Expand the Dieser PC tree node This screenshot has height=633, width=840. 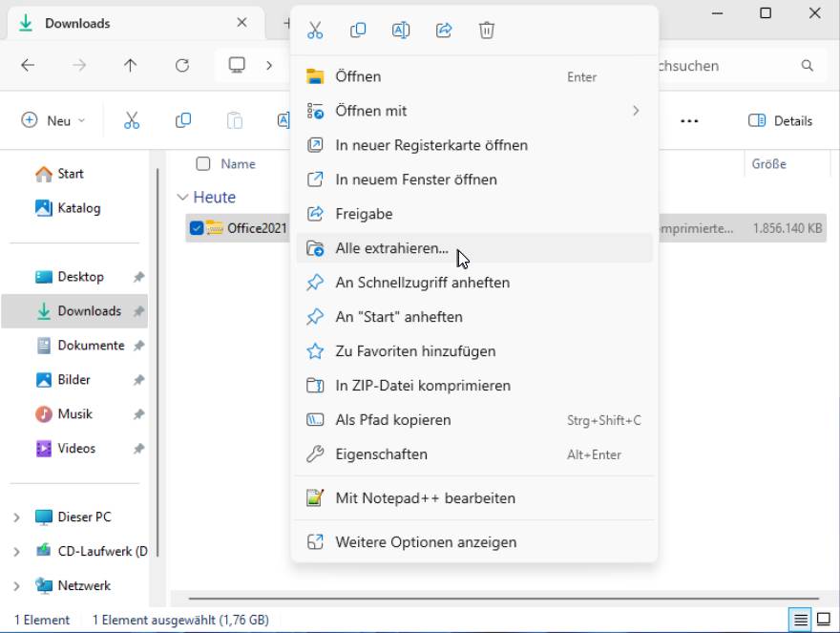[16, 517]
